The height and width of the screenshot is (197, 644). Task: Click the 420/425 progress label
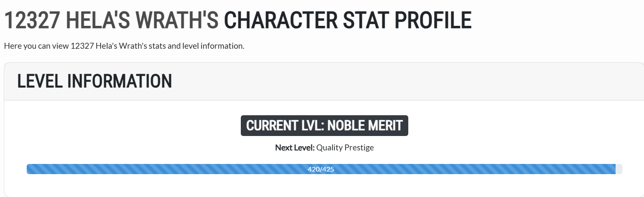[x=321, y=169]
